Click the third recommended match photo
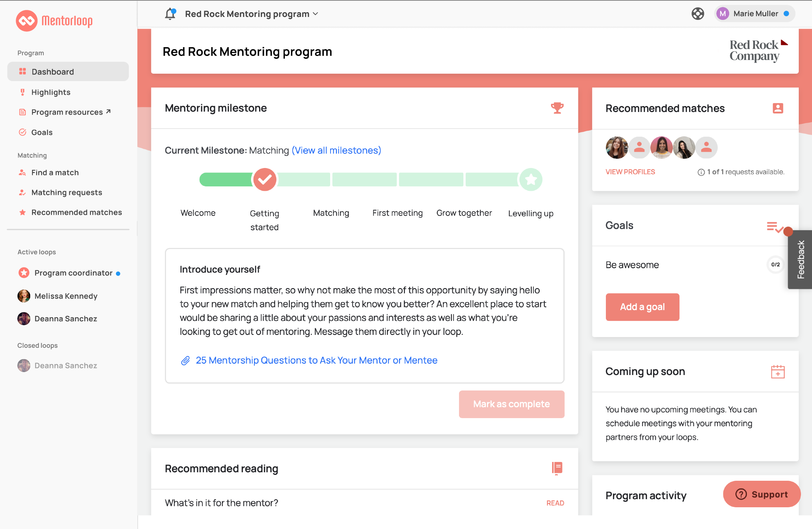812x529 pixels. click(x=662, y=148)
